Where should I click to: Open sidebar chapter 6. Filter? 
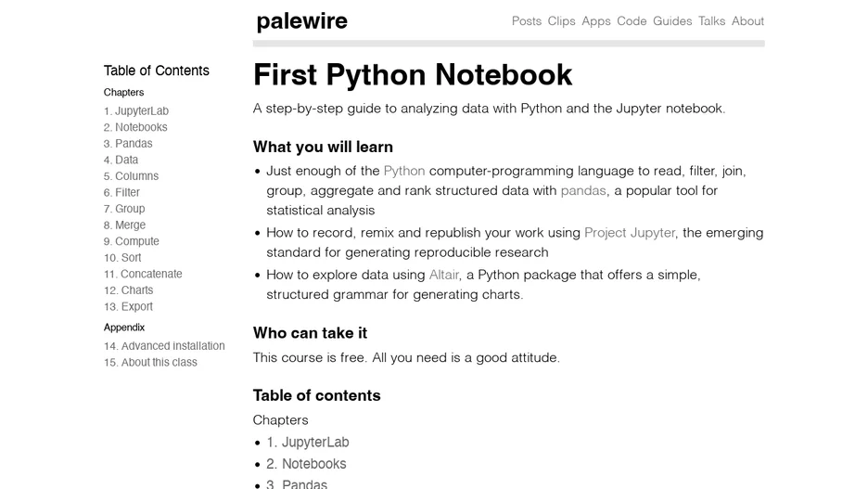click(121, 192)
